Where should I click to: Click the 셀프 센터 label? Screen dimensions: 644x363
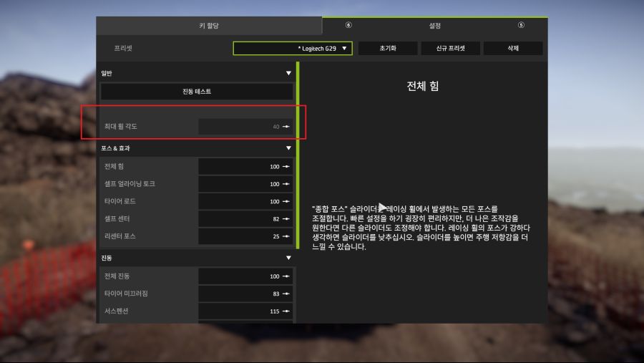coord(117,218)
